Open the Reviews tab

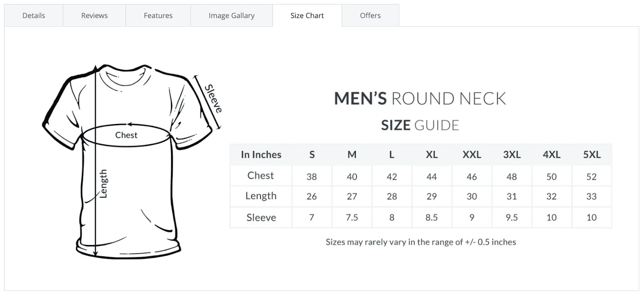pos(94,15)
